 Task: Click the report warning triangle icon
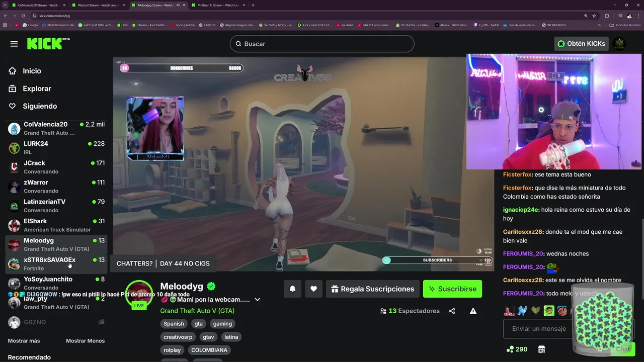pyautogui.click(x=473, y=311)
